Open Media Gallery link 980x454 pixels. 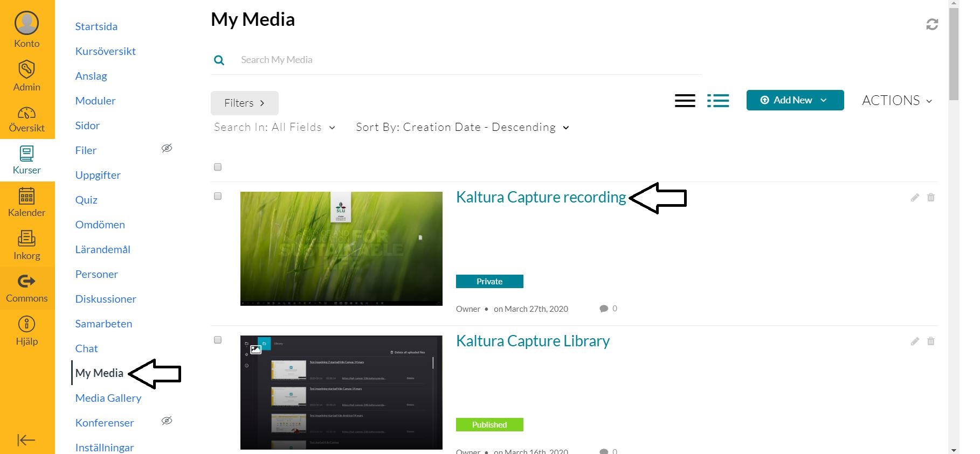point(108,398)
